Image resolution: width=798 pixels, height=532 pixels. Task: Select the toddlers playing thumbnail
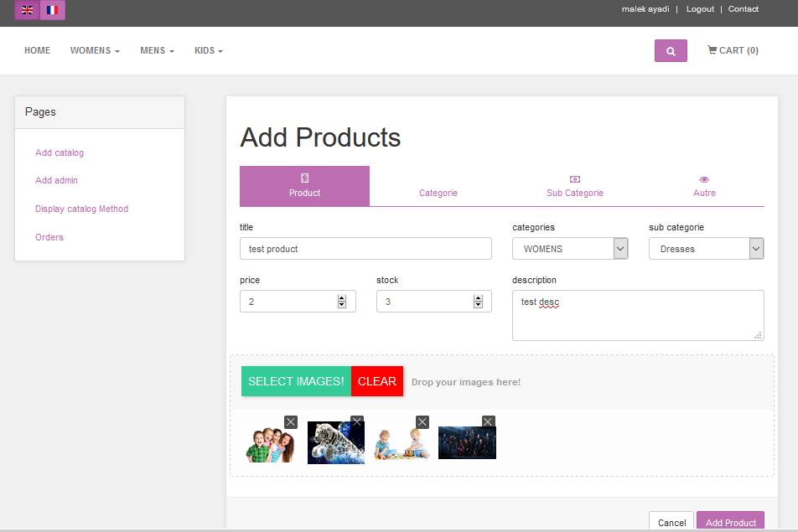[x=402, y=444]
